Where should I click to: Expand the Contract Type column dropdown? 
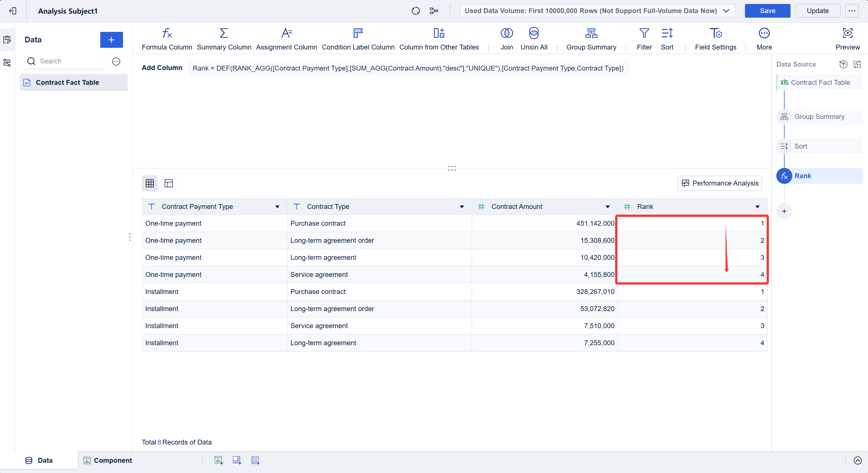click(x=462, y=206)
